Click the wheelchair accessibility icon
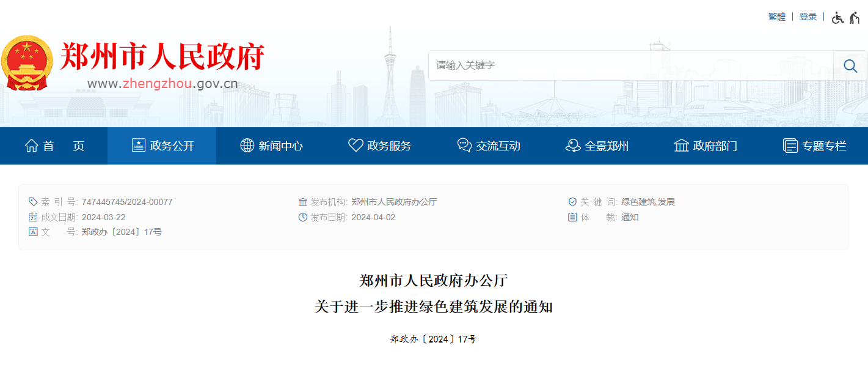The height and width of the screenshot is (367, 868). click(837, 18)
